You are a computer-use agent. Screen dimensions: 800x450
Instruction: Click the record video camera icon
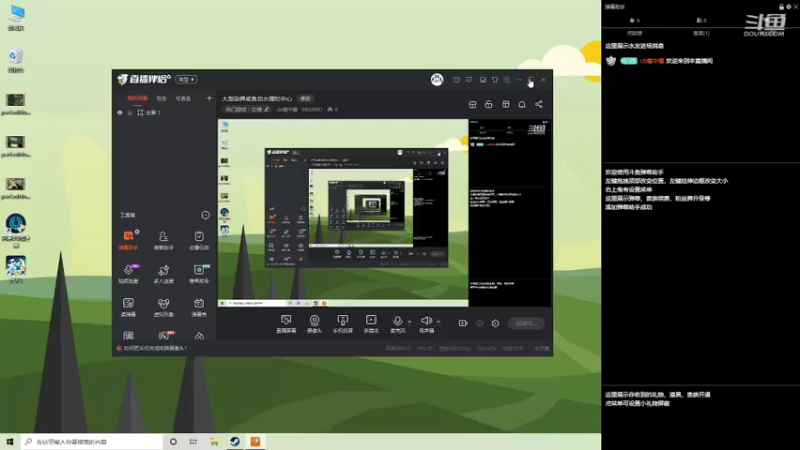coord(463,323)
